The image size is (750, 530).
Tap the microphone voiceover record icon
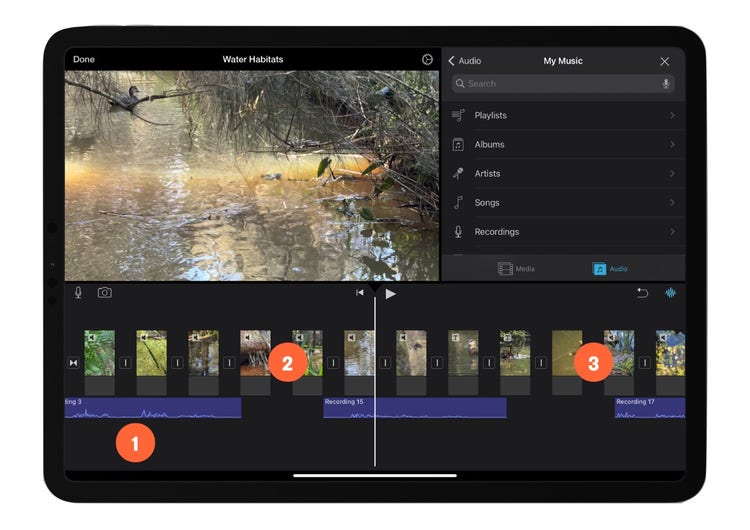pos(78,293)
